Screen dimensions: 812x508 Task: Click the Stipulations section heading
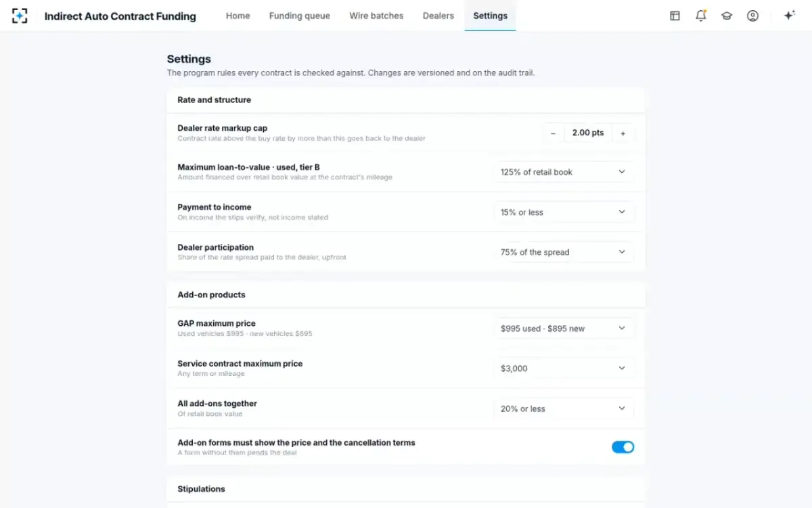click(201, 489)
